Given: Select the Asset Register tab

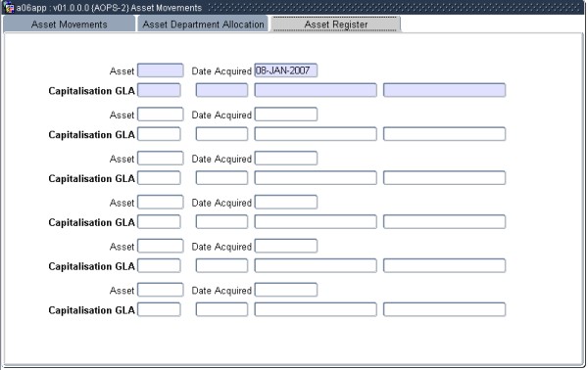Looking at the screenshot, I should click(335, 24).
